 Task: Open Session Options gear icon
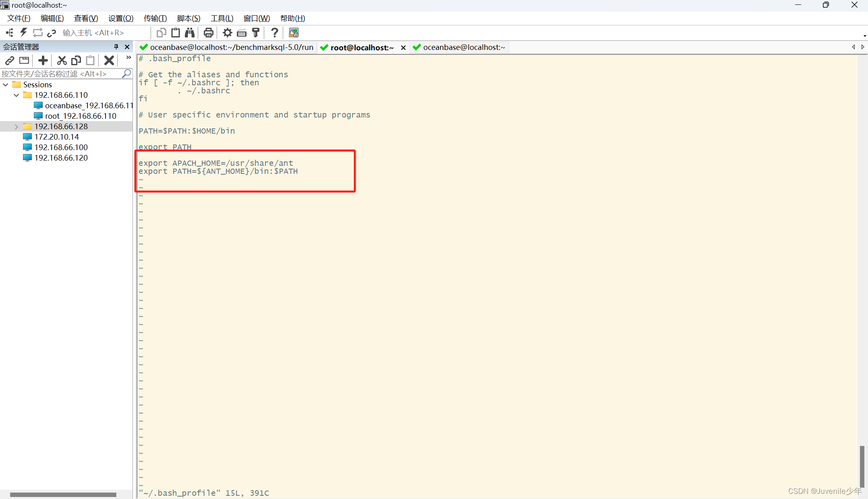(228, 33)
